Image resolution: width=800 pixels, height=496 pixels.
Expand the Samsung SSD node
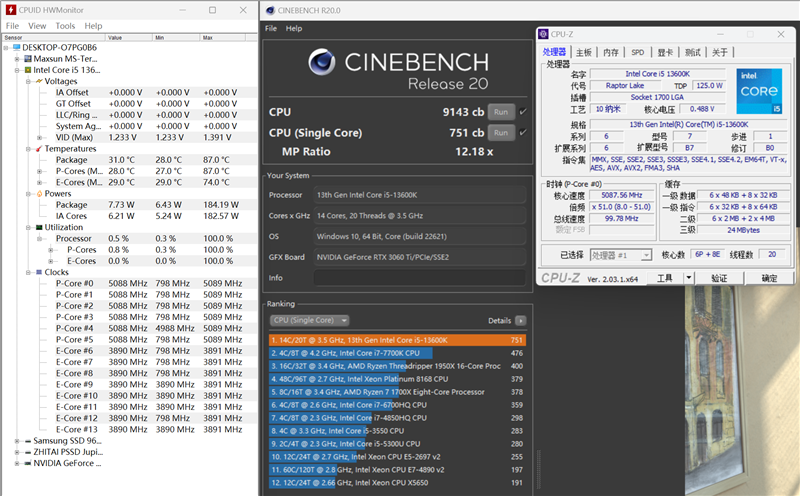pyautogui.click(x=17, y=440)
